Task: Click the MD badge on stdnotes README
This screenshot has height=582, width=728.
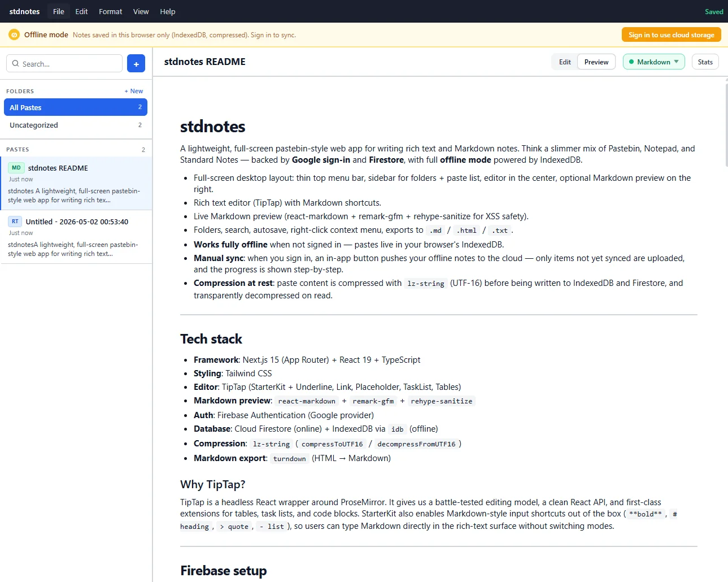Action: (16, 168)
